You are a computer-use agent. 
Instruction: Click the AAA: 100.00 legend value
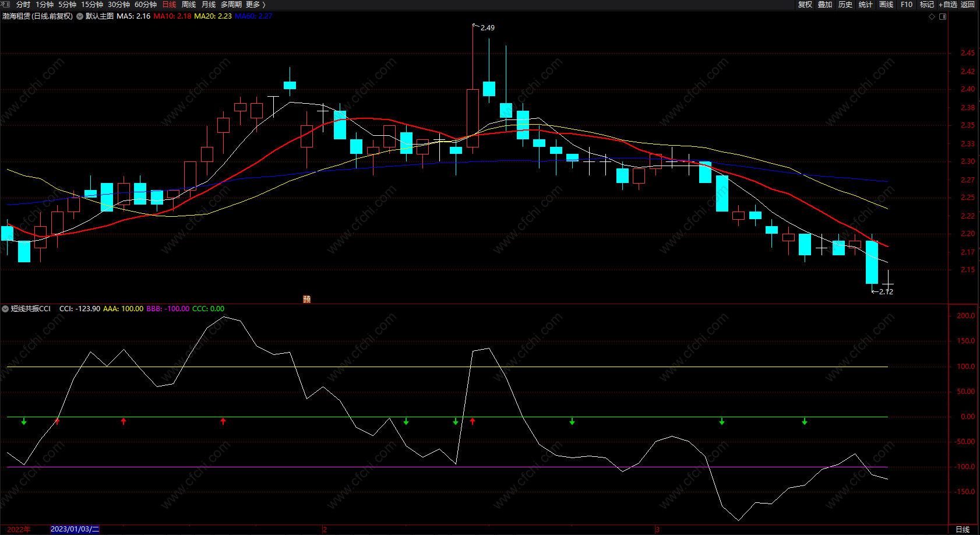tap(123, 309)
